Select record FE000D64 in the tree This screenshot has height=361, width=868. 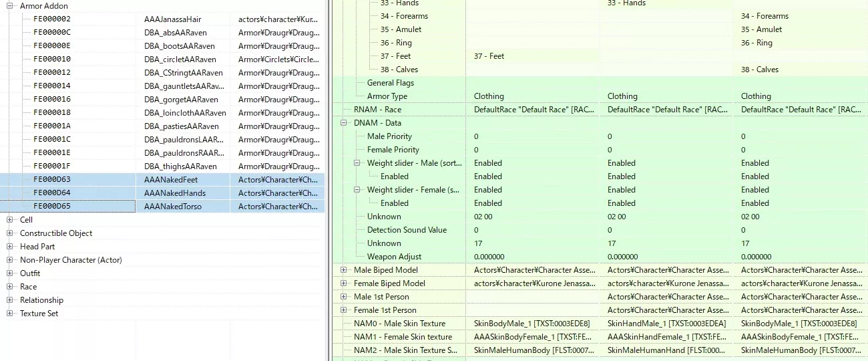[x=52, y=193]
